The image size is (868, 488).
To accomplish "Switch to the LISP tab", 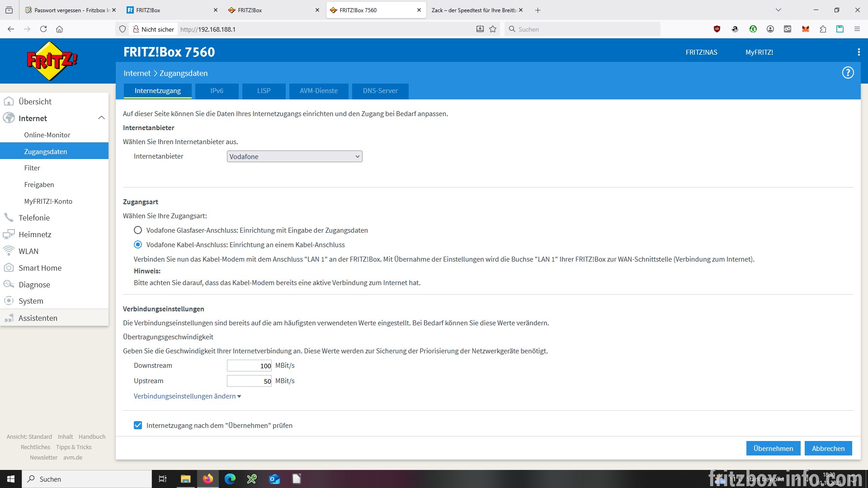I will 264,91.
